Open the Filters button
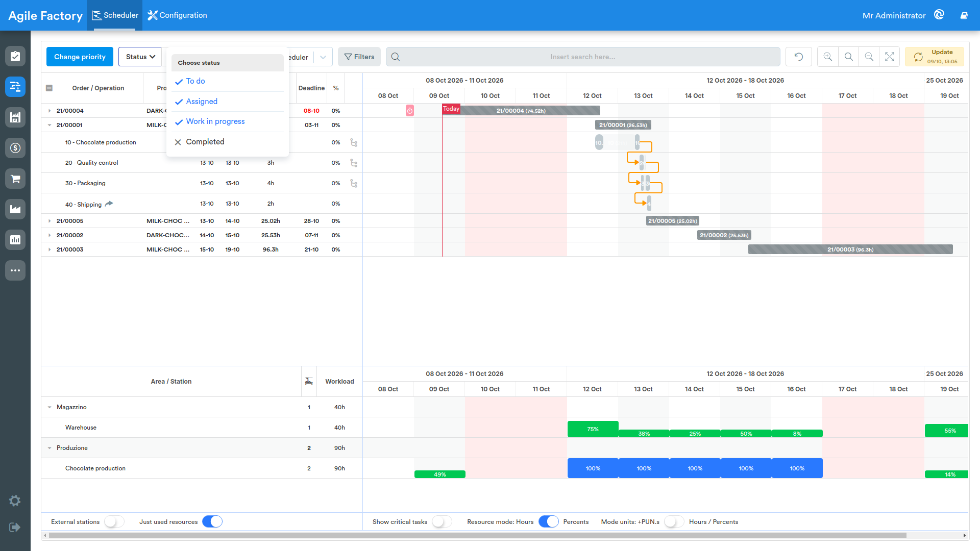Image resolution: width=980 pixels, height=551 pixels. coord(359,57)
